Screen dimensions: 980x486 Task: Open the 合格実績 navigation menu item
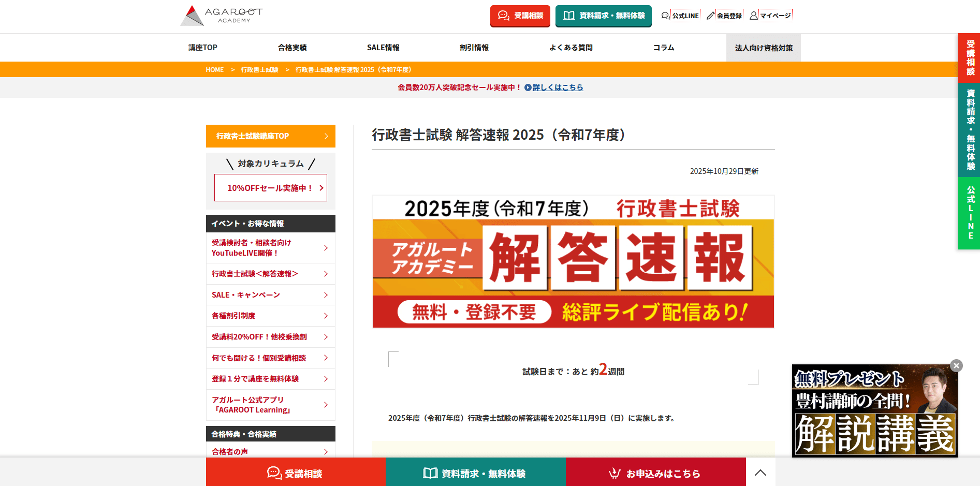[292, 48]
